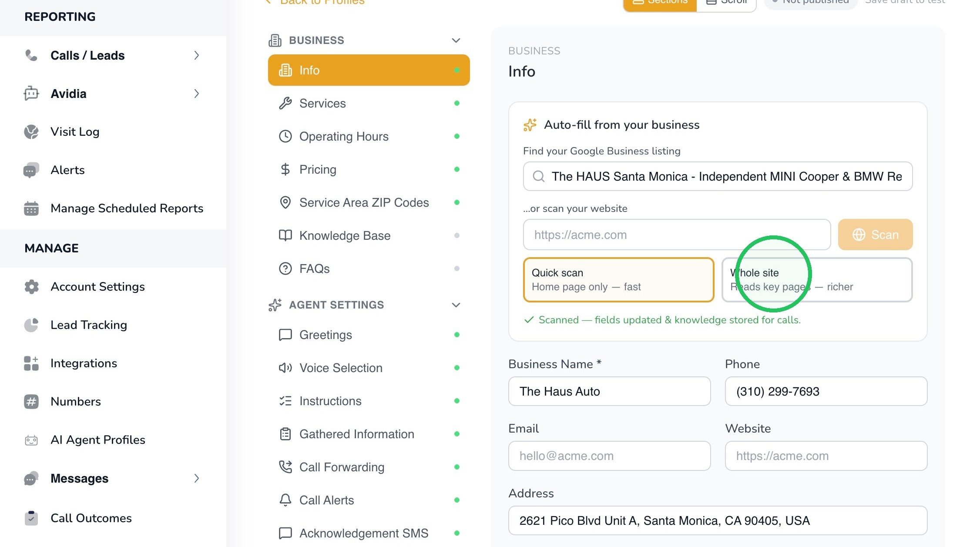Click the FAQs question mark icon
Screen dimensions: 980x547
coord(285,268)
